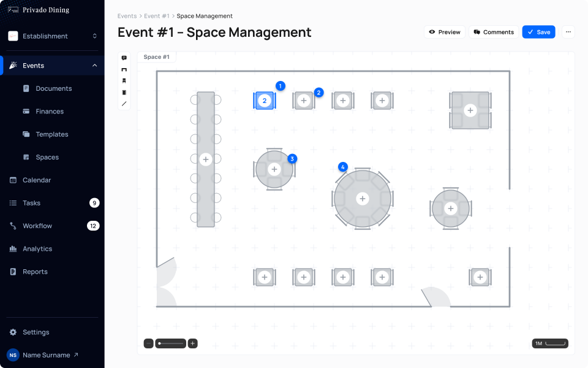This screenshot has height=368, width=588.
Task: Click the plus icon on the large round table
Action: point(363,198)
